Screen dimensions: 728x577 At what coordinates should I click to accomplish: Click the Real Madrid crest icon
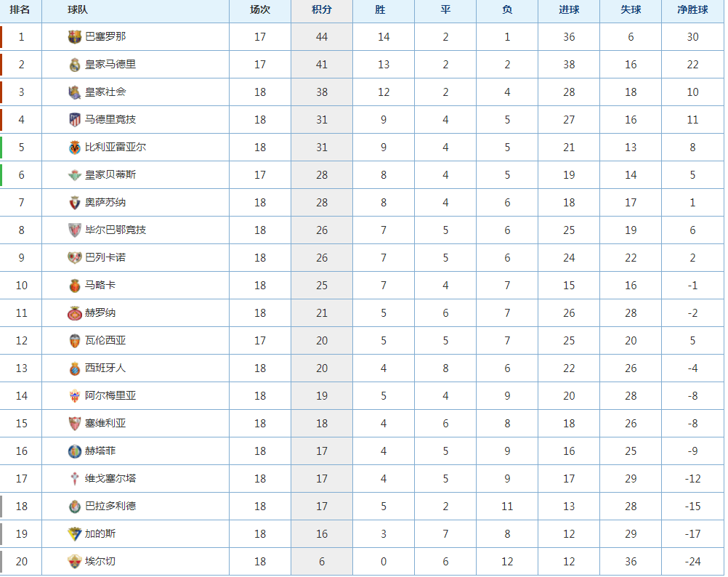74,65
